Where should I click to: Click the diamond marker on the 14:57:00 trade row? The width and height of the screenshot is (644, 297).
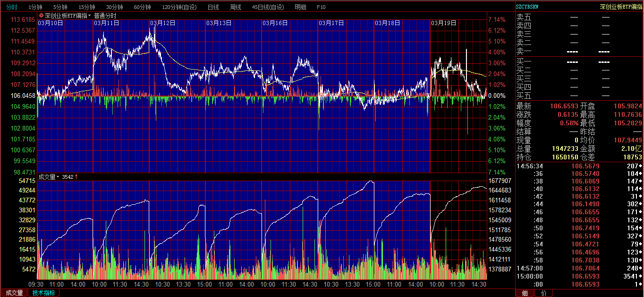640,268
